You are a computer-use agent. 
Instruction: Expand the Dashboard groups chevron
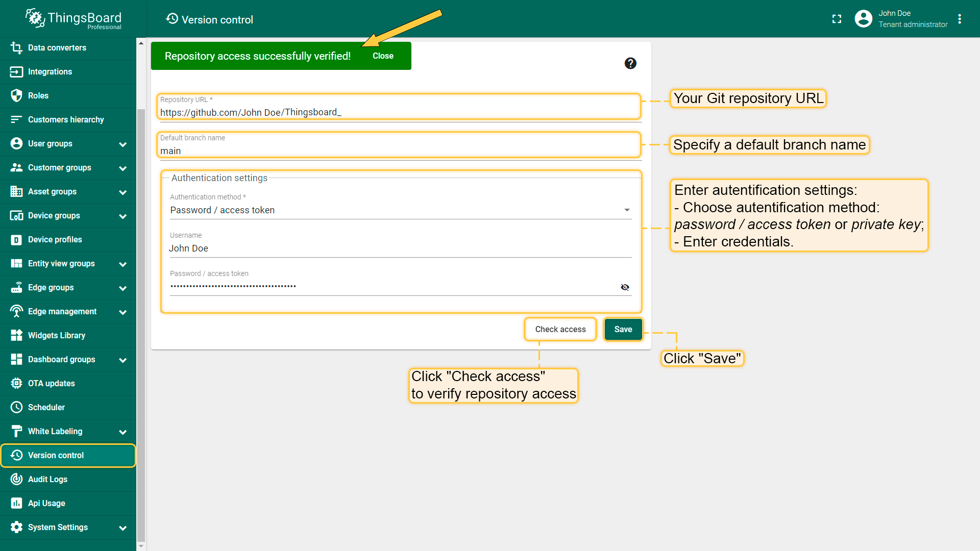click(x=122, y=360)
